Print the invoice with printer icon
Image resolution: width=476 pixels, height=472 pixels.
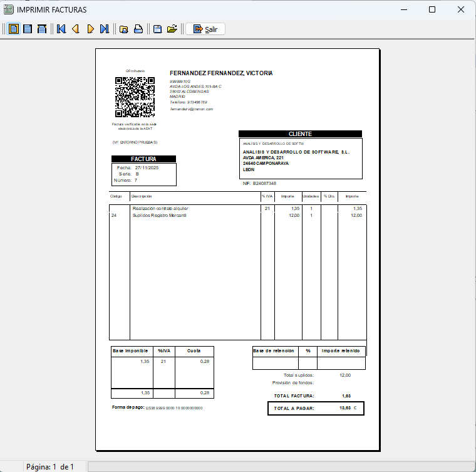coord(138,29)
